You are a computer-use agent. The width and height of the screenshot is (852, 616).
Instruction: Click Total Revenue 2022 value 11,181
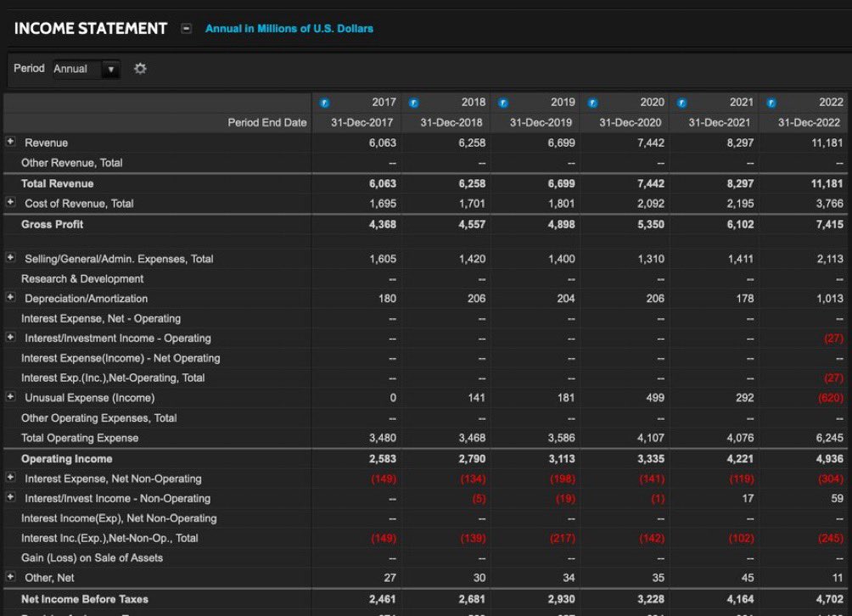827,183
